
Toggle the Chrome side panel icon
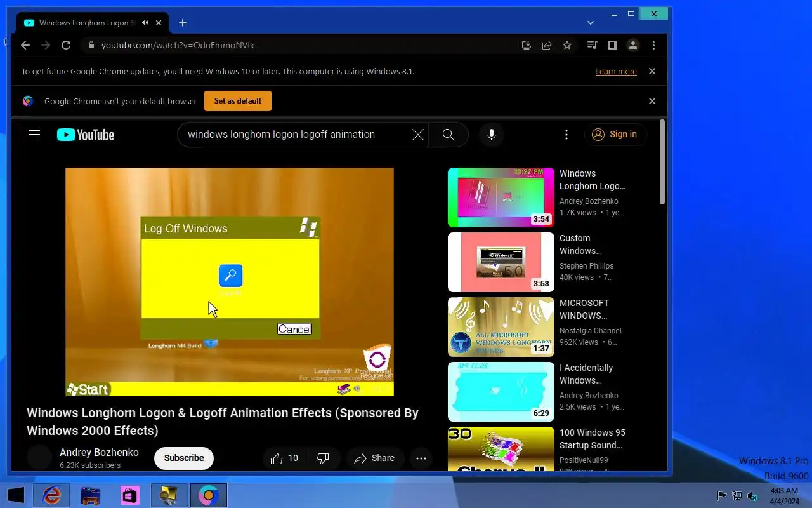[x=612, y=45]
